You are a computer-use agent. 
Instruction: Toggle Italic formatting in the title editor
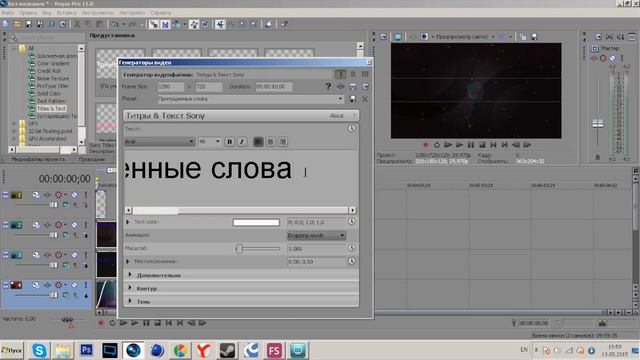click(242, 142)
